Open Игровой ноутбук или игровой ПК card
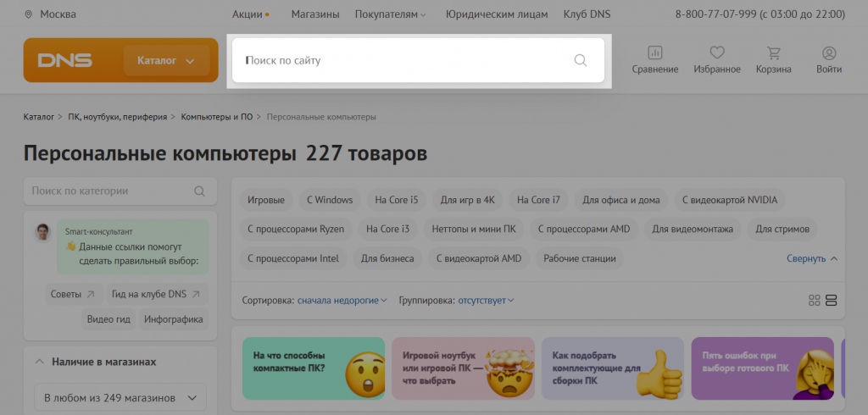The height and width of the screenshot is (415, 868). coord(463,368)
